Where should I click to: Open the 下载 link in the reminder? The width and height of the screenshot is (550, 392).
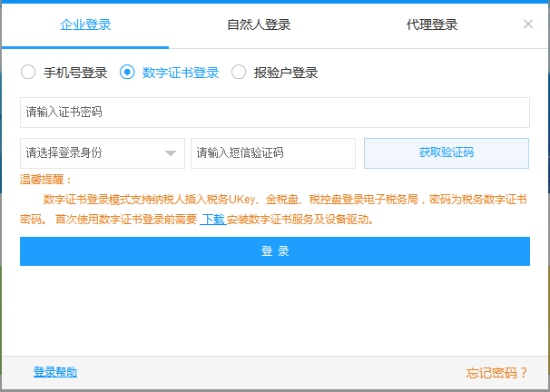pyautogui.click(x=213, y=220)
